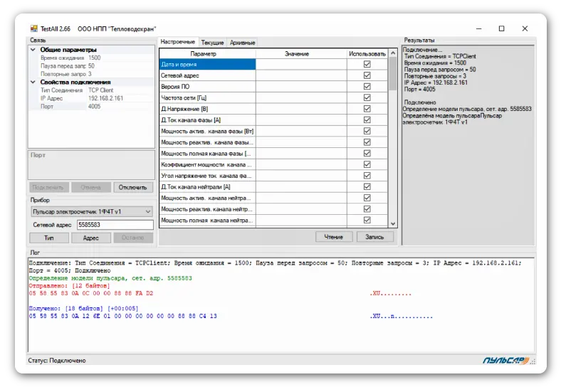Toggle the 'Версия ПО' checkbox

pos(367,86)
